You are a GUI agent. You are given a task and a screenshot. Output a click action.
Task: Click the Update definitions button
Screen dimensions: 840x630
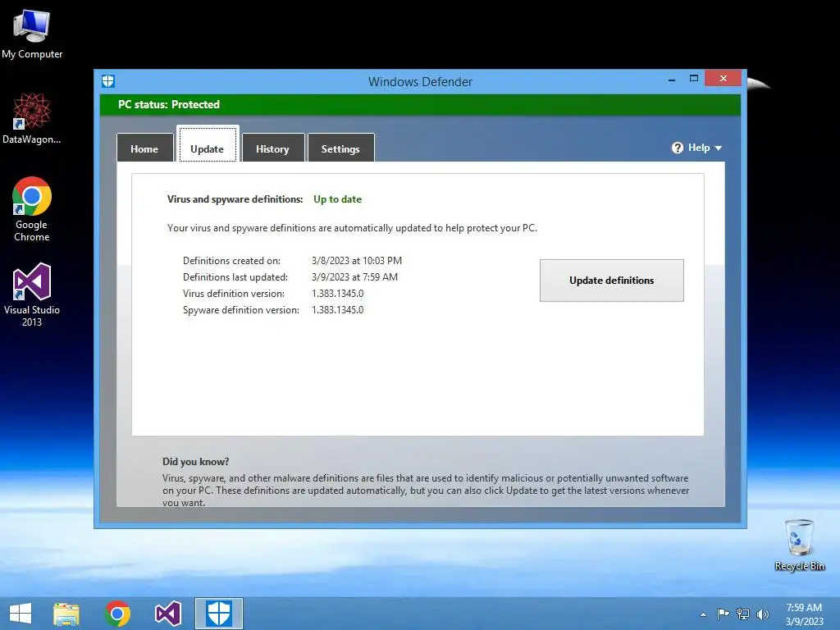612,281
